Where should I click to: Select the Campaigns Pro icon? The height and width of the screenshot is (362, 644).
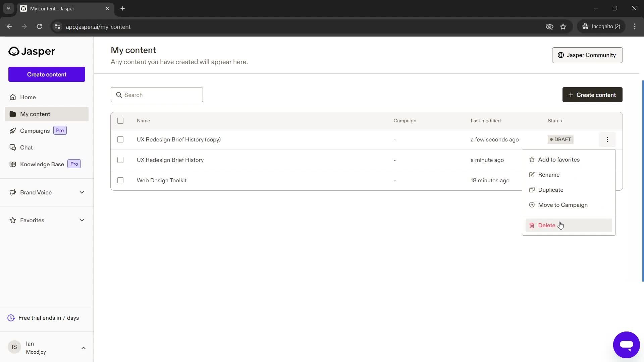[x=13, y=131]
